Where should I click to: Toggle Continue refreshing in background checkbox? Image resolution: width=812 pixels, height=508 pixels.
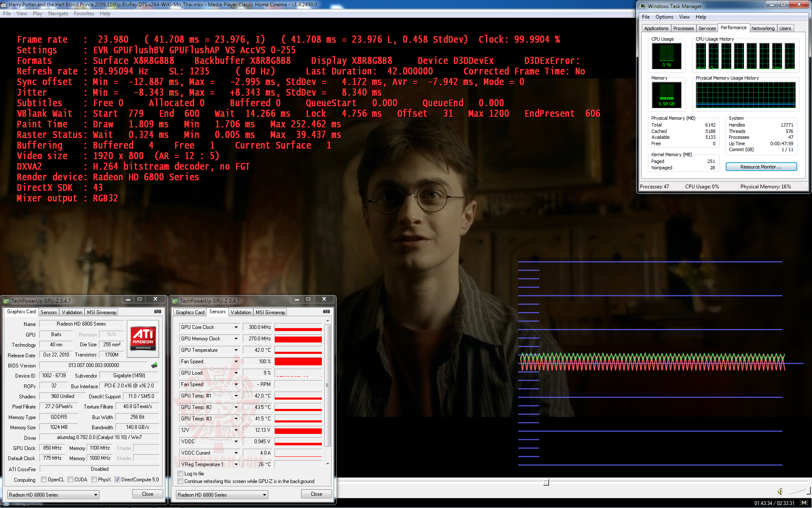[181, 481]
